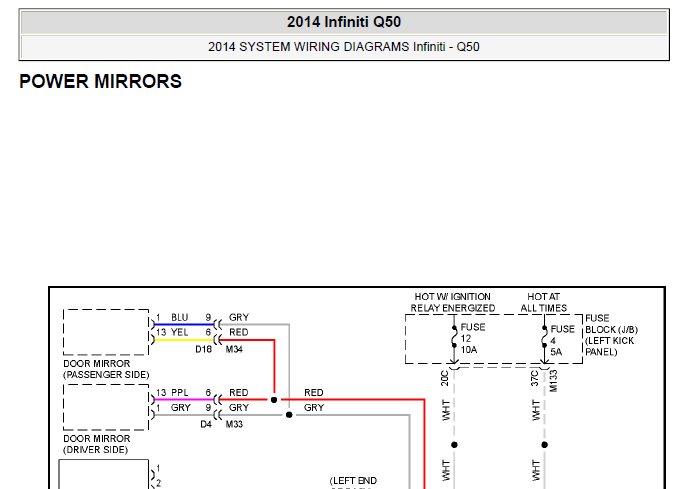This screenshot has width=675, height=489.
Task: Click the "BLU" wire color label
Action: click(180, 317)
